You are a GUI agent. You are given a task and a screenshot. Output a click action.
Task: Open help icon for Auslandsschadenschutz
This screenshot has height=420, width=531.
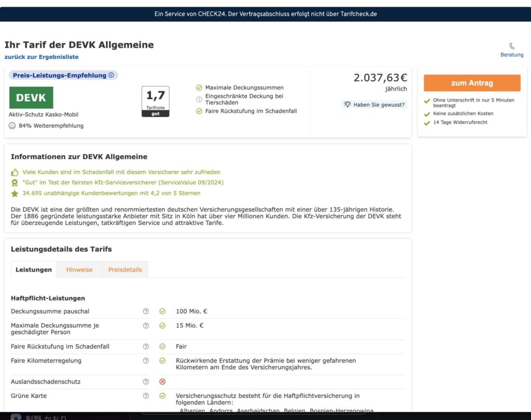(x=146, y=382)
